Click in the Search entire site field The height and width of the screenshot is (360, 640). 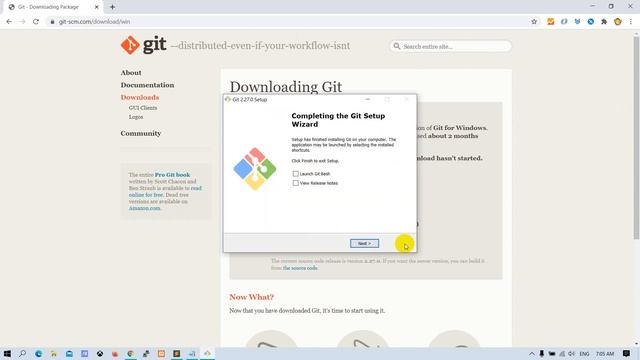click(450, 46)
